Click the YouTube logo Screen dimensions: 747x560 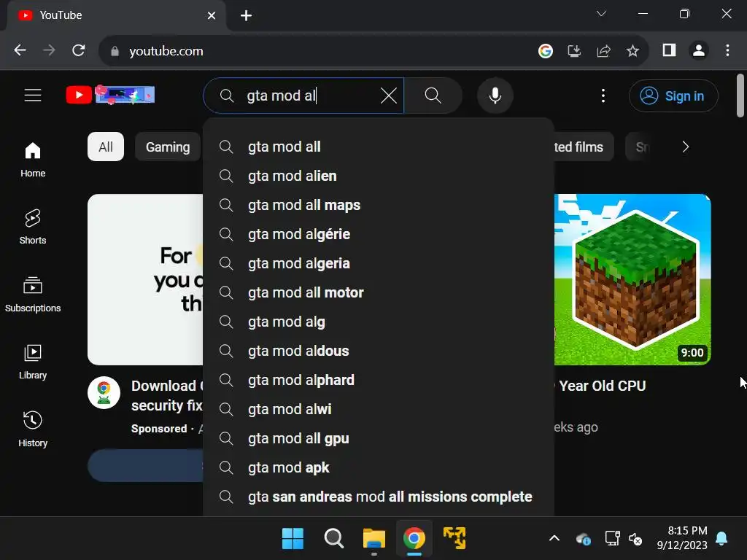point(110,96)
